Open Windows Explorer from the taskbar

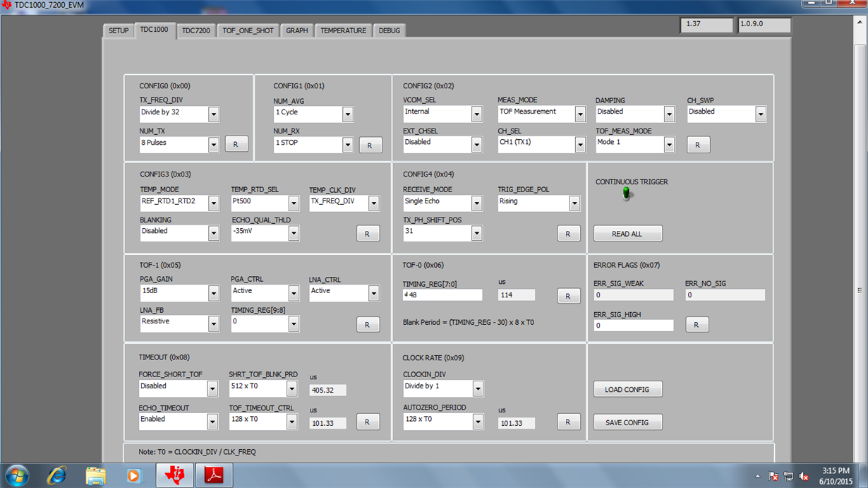[x=96, y=475]
